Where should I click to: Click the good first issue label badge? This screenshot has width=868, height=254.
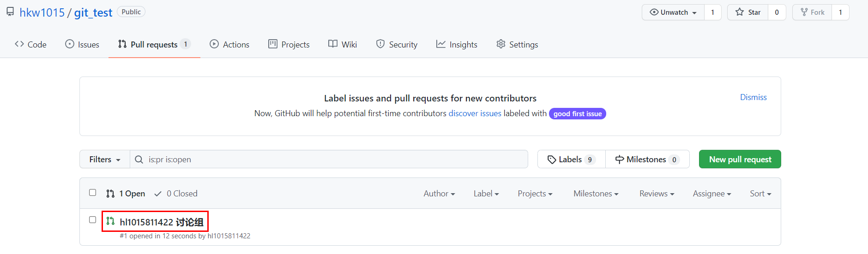point(578,113)
